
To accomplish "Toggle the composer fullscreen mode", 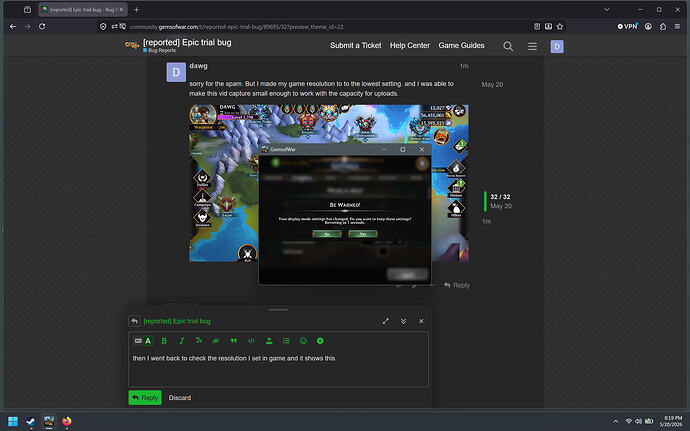I will click(x=385, y=321).
